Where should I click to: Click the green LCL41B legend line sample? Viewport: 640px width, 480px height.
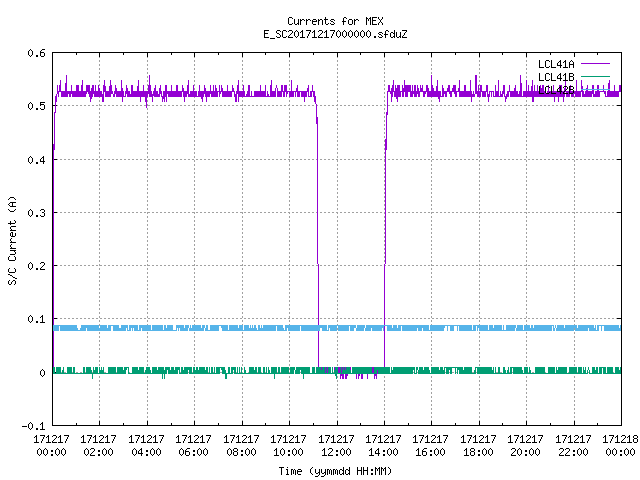[x=595, y=77]
